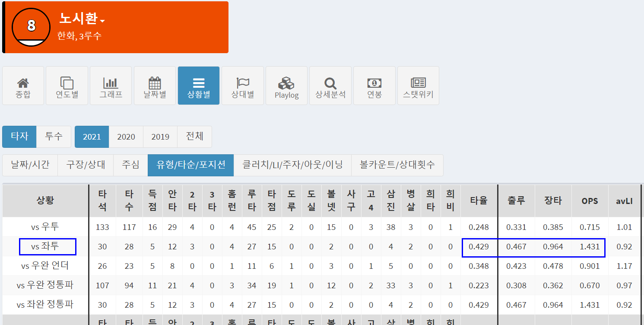This screenshot has width=644, height=325.
Task: Click the 한화, 3루수 team position text
Action: click(79, 36)
